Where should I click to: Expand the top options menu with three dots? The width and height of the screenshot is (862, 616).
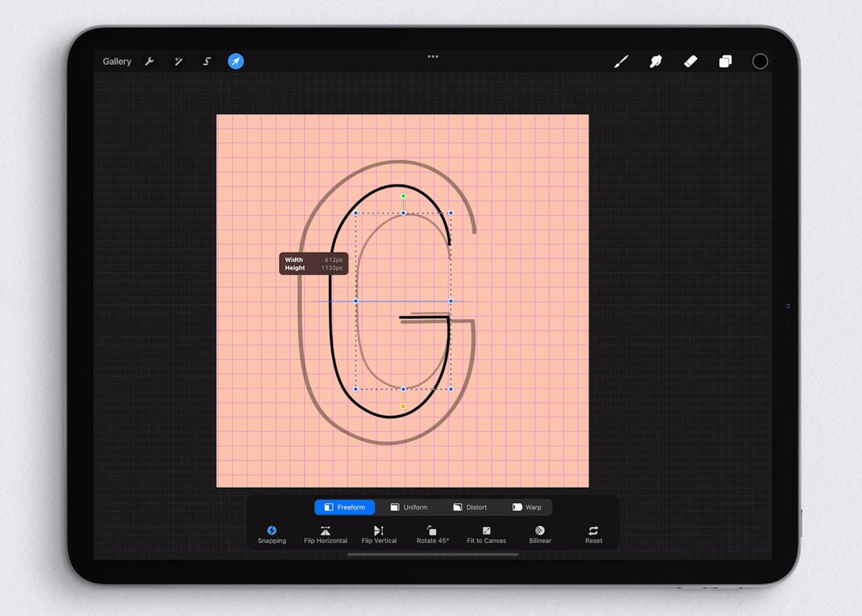pos(432,56)
